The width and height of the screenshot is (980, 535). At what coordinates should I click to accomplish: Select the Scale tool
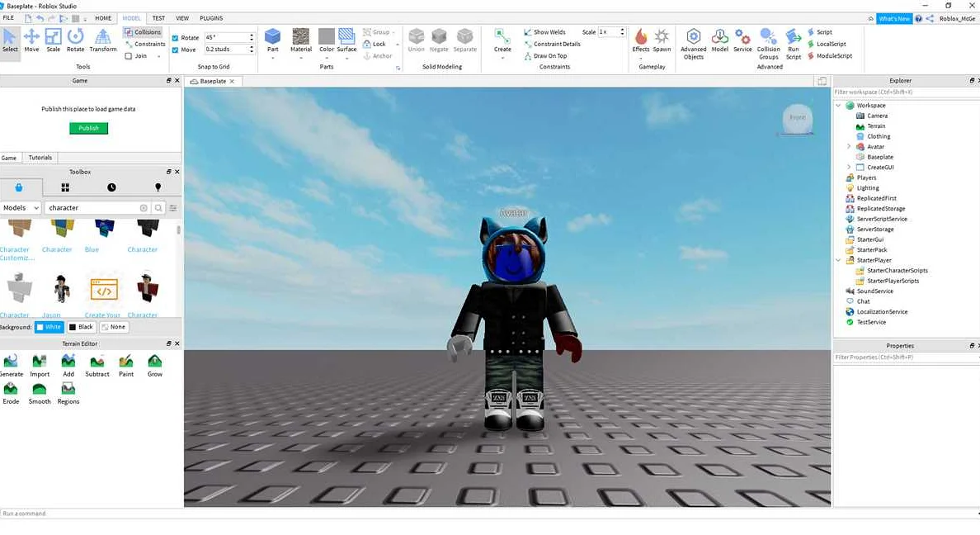pos(53,40)
